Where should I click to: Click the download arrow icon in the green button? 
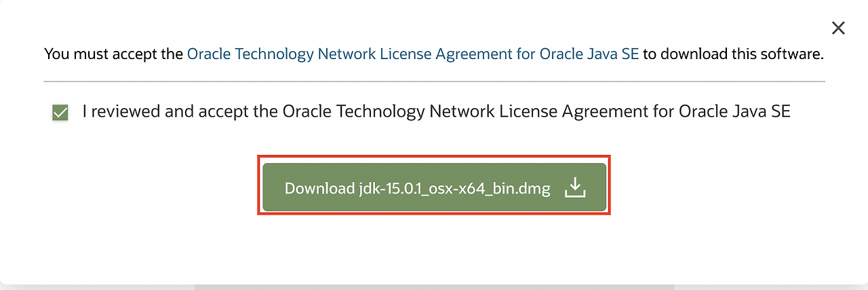(574, 187)
